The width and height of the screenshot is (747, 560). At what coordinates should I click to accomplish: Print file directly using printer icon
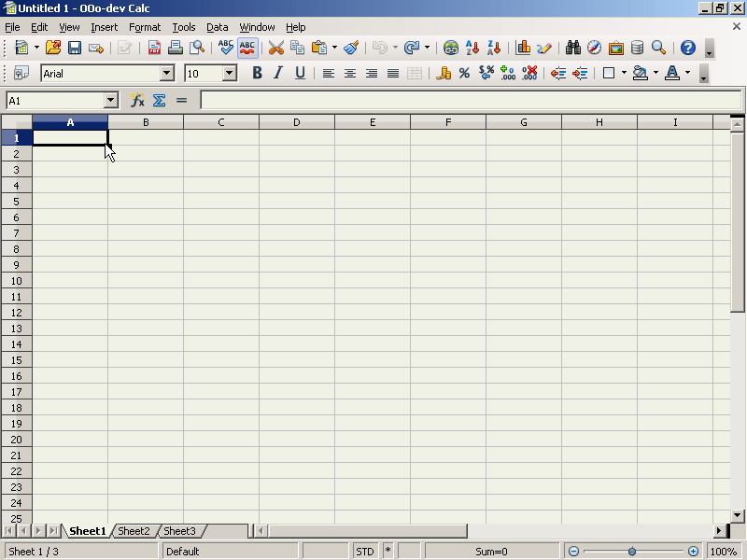pyautogui.click(x=176, y=48)
